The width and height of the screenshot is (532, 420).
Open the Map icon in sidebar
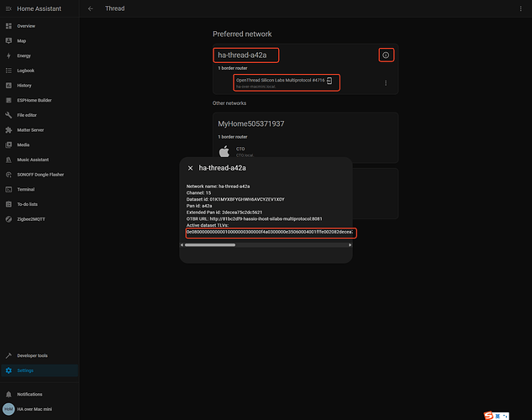pos(8,41)
